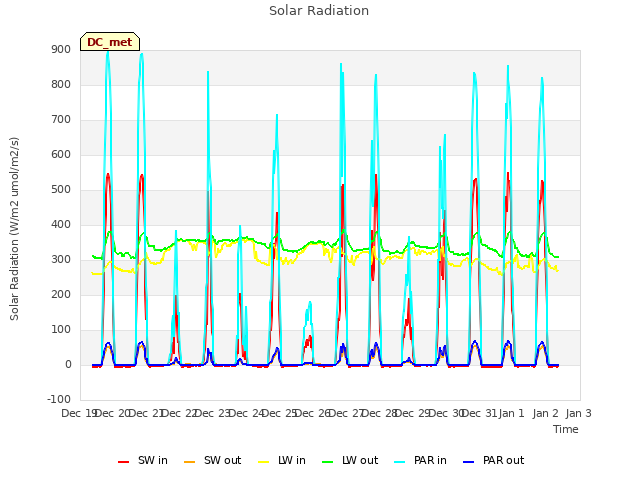640x480 pixels.
Task: Click the Dec 19 x-axis date label
Action: click(79, 413)
